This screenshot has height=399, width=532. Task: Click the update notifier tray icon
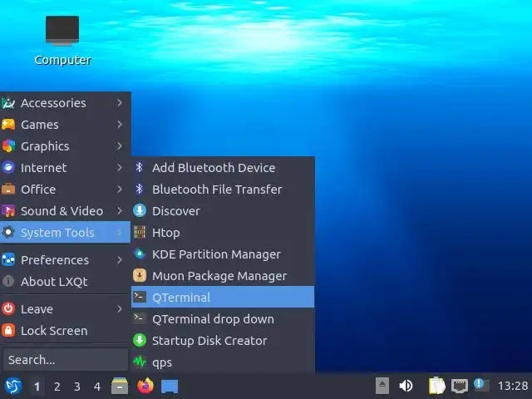[481, 385]
